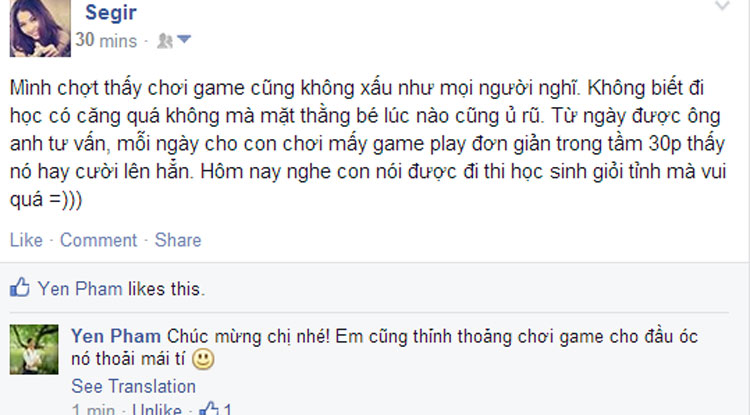Click See Translation under the comment
750x415 pixels.
point(133,386)
